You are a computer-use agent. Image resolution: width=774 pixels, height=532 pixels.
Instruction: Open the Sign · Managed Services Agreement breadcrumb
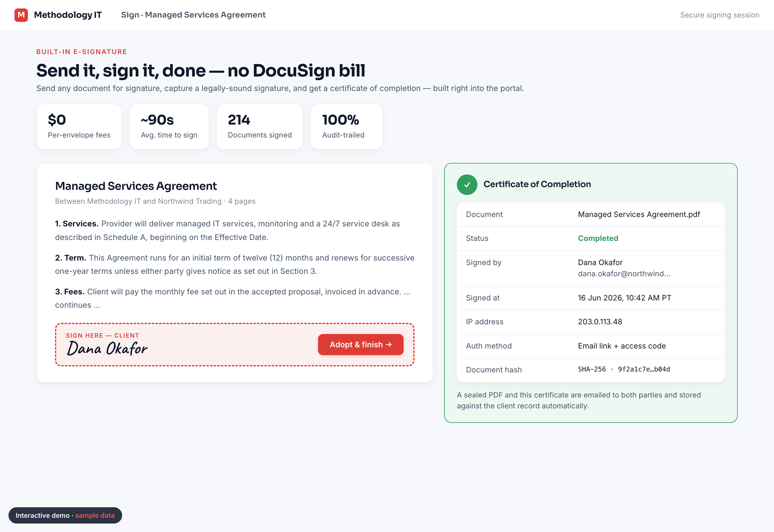point(193,15)
